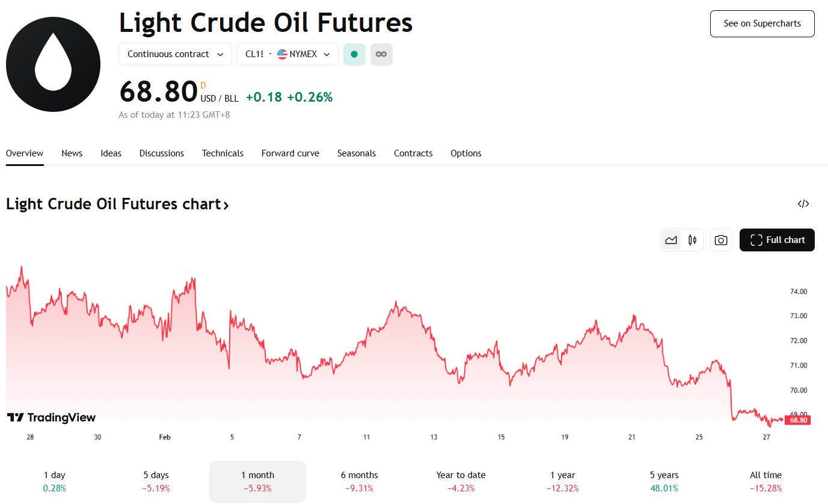This screenshot has width=828, height=504.
Task: Expand the Continuous contract dropdown
Action: click(175, 54)
